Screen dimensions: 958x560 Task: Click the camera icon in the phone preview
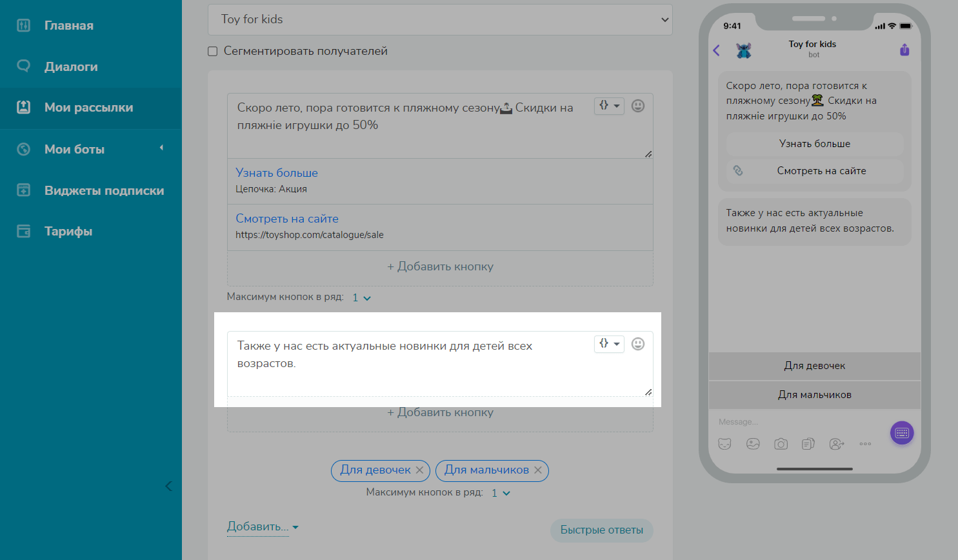(x=781, y=444)
